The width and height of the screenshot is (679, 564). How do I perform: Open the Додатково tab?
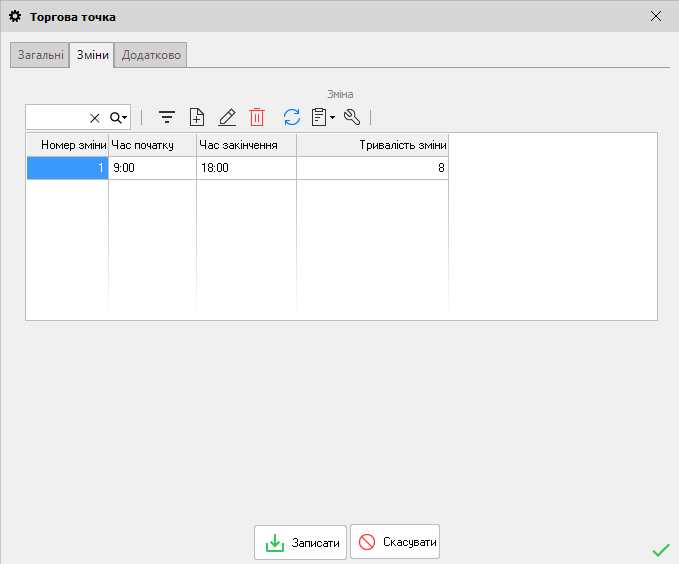(151, 56)
